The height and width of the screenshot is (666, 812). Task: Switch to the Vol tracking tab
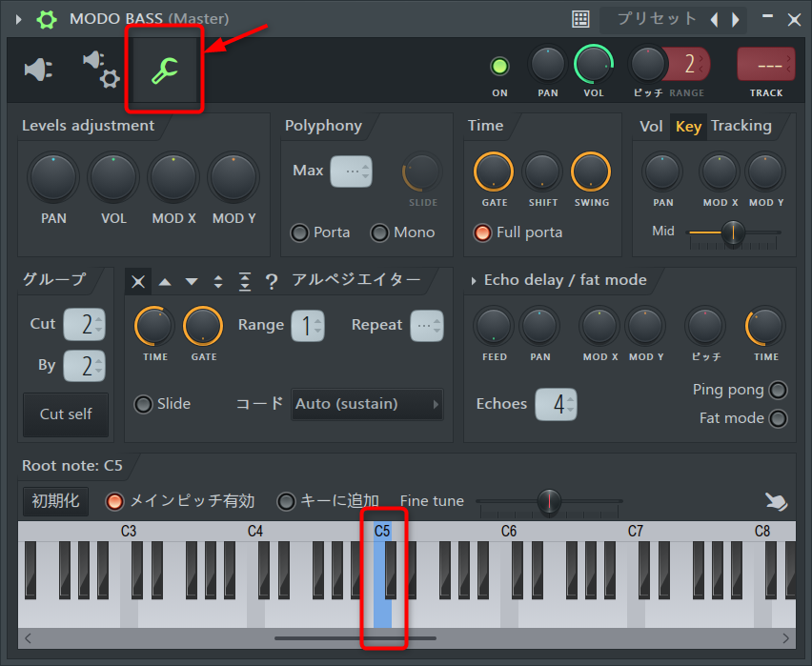(651, 127)
